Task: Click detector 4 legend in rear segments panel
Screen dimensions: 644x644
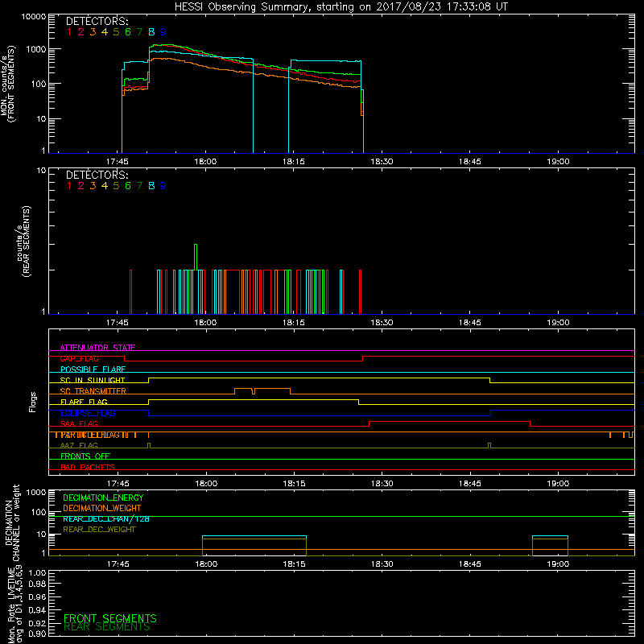Action: coord(105,186)
